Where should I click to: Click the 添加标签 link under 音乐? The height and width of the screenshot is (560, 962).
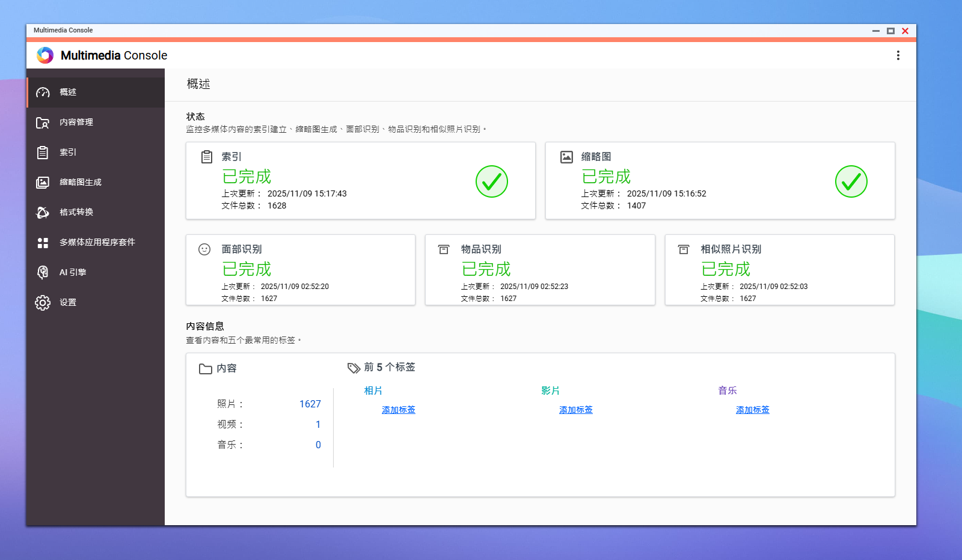pyautogui.click(x=752, y=410)
